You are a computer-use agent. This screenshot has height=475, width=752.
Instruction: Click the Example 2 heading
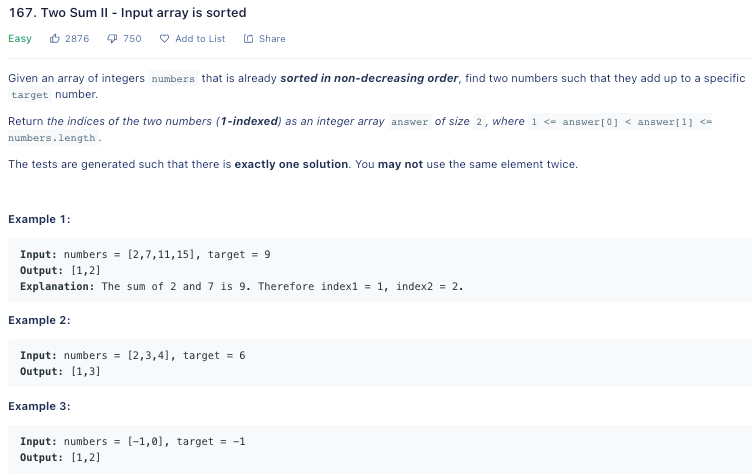coord(39,320)
